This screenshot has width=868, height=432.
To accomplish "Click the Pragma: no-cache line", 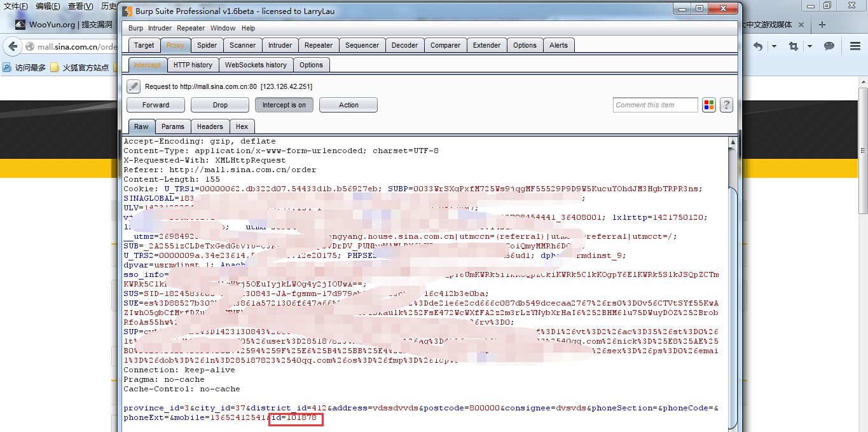I will pyautogui.click(x=163, y=379).
